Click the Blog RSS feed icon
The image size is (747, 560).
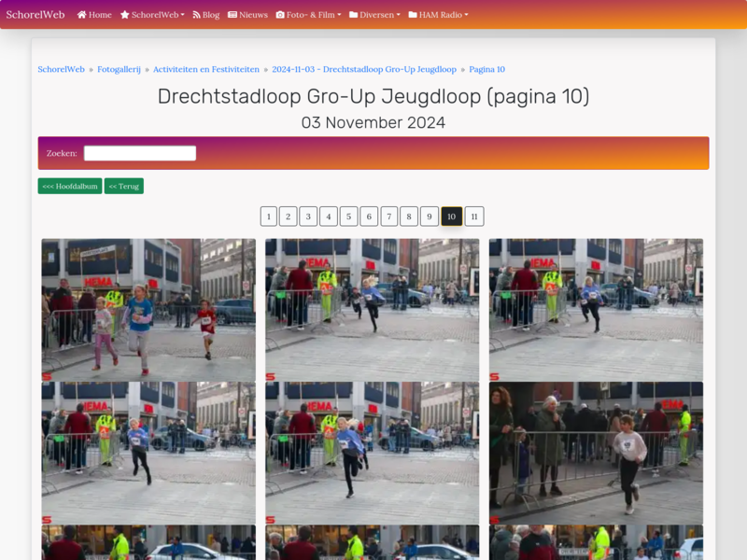(x=196, y=15)
